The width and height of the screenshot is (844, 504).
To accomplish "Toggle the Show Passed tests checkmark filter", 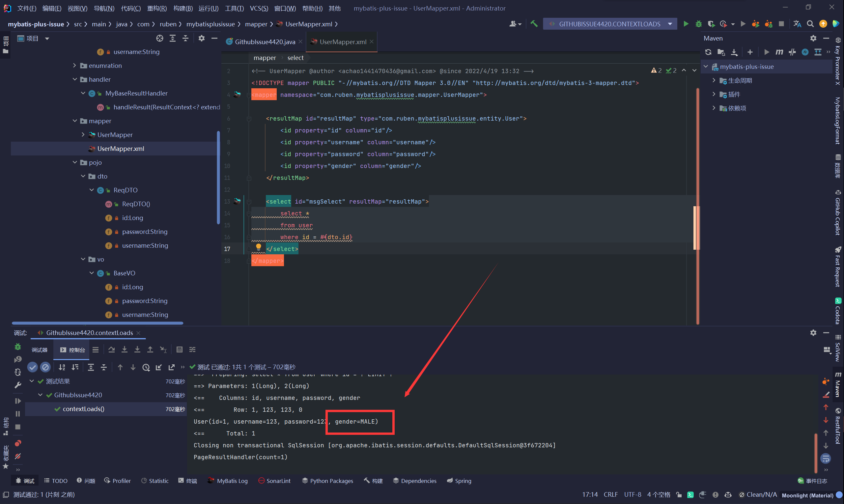I will (x=32, y=367).
